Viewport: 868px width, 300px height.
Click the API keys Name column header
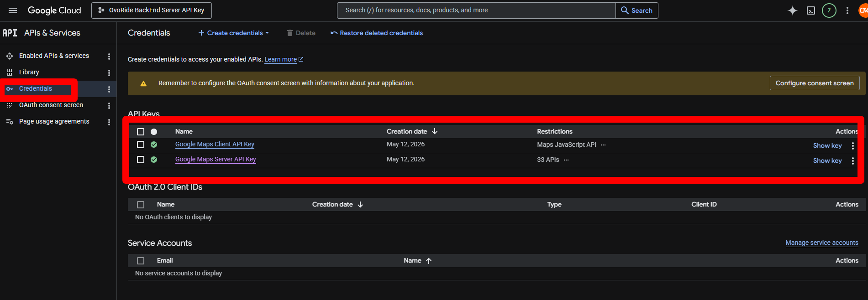click(x=184, y=131)
